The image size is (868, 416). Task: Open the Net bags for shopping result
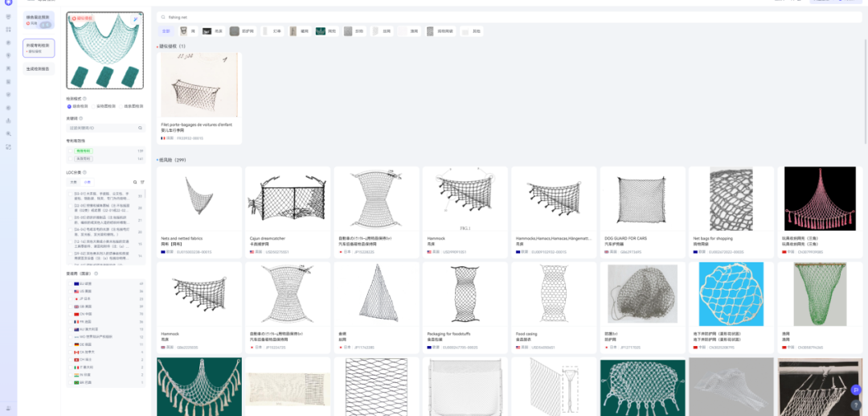(731, 212)
